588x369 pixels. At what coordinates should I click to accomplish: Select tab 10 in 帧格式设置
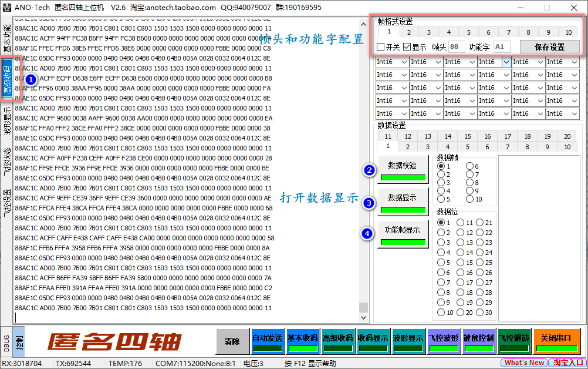click(x=569, y=33)
